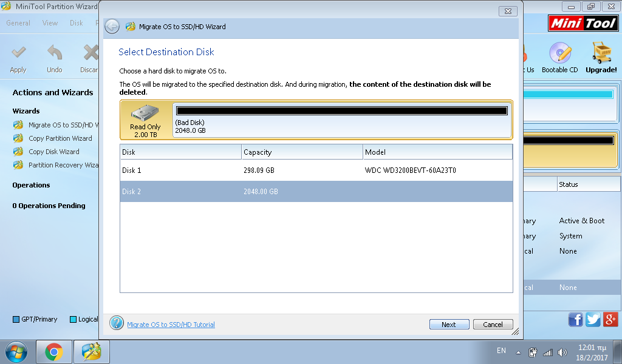The width and height of the screenshot is (622, 364).
Task: Click the Active & Boot status entry
Action: pos(582,221)
